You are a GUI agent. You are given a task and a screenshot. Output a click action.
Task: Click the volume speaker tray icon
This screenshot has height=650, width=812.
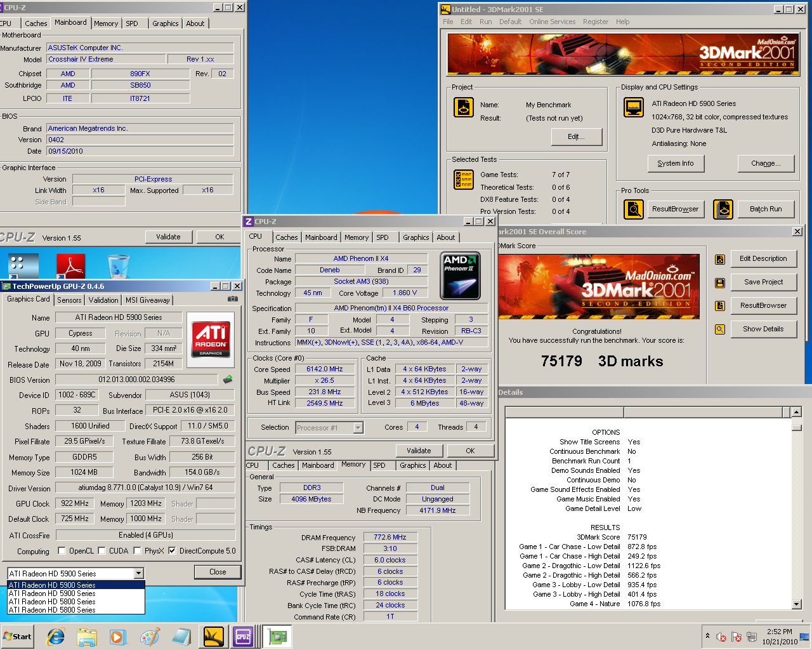(721, 637)
